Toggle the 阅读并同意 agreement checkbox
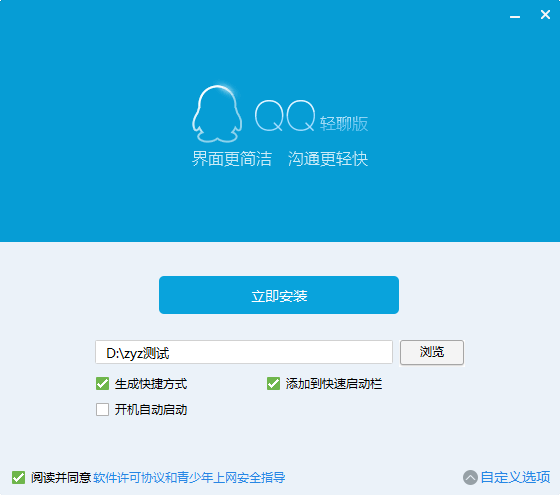The image size is (560, 495). [19, 478]
